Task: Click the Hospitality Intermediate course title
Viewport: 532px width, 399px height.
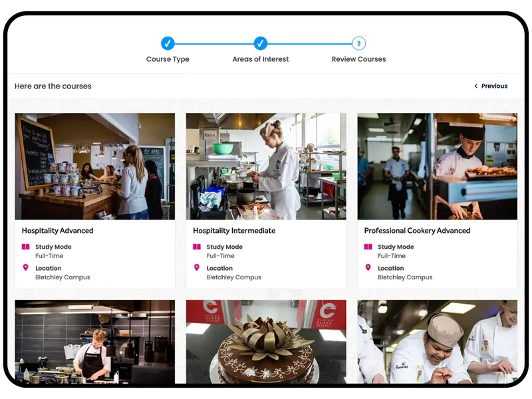Action: pyautogui.click(x=234, y=231)
